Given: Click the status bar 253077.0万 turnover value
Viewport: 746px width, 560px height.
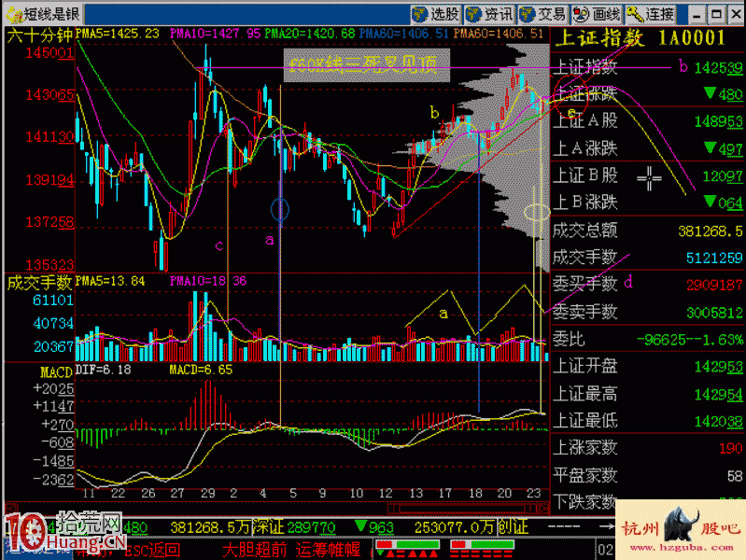Looking at the screenshot, I should (454, 527).
